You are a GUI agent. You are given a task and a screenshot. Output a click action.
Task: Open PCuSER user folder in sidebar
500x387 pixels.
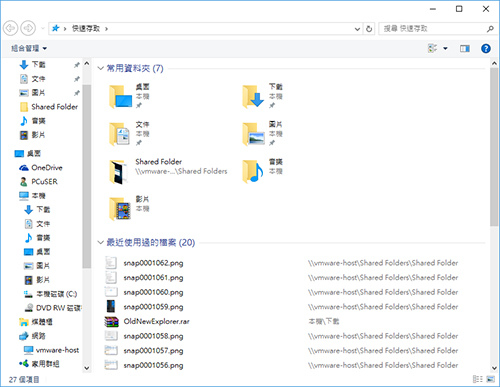coord(38,182)
